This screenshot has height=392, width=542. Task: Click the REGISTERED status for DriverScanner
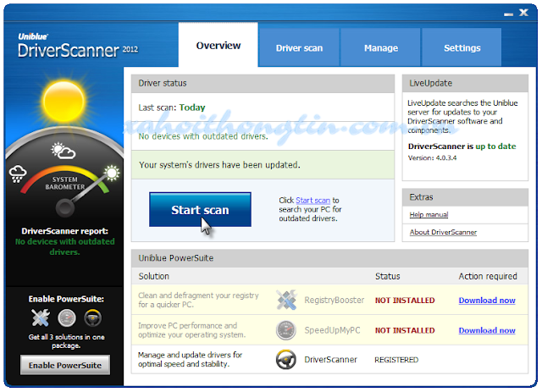[396, 360]
